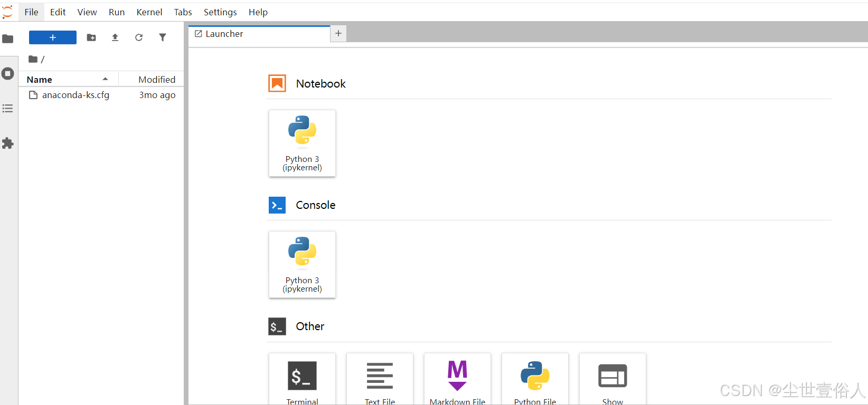Open the View menu
This screenshot has height=405, width=868.
87,12
